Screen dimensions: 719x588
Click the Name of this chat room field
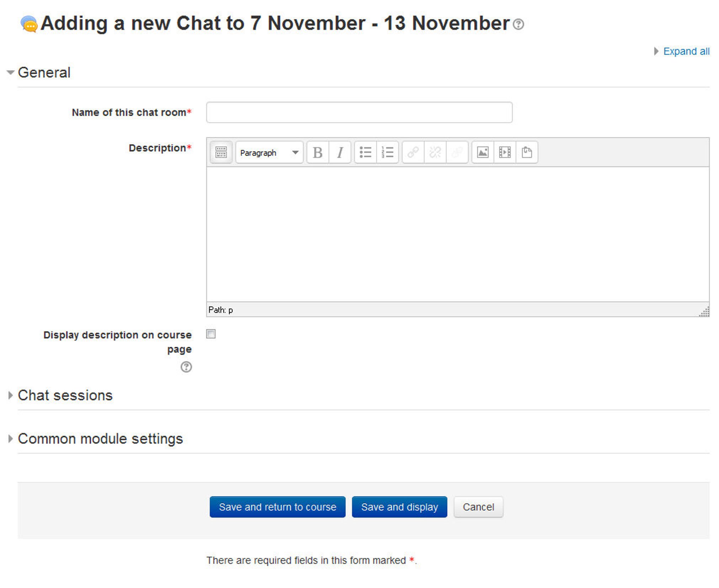click(x=358, y=112)
